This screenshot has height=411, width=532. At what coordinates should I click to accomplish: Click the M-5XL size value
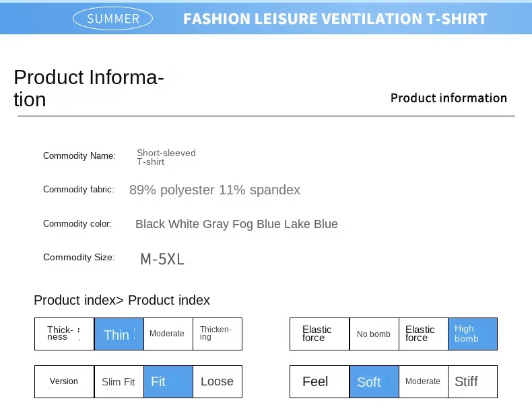pos(162,259)
